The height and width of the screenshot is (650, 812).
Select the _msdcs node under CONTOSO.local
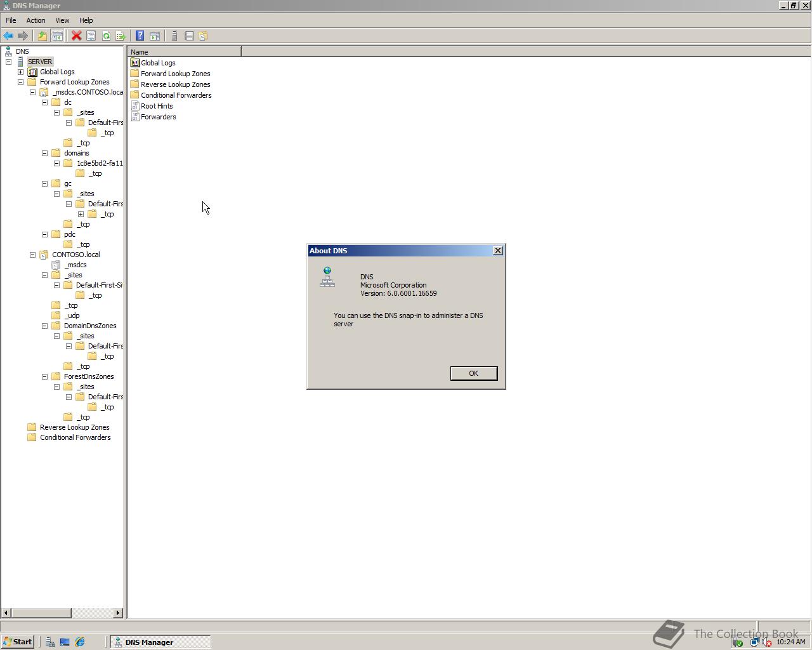click(75, 265)
